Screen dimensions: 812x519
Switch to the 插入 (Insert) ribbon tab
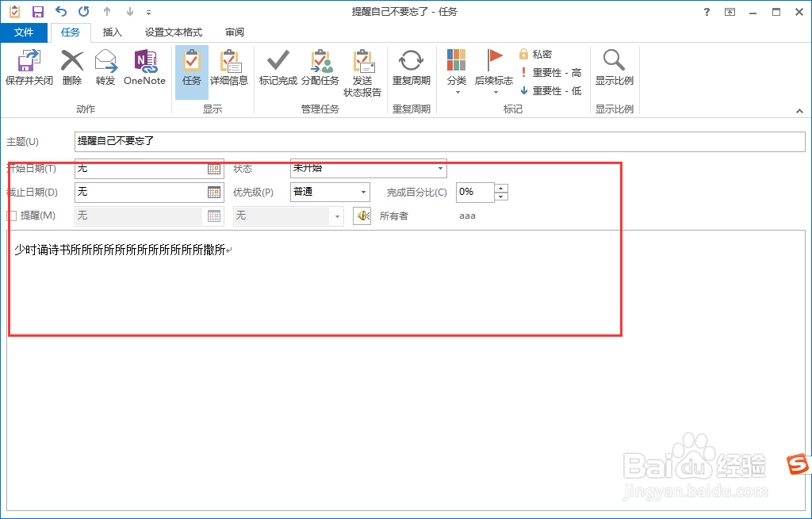[x=112, y=32]
